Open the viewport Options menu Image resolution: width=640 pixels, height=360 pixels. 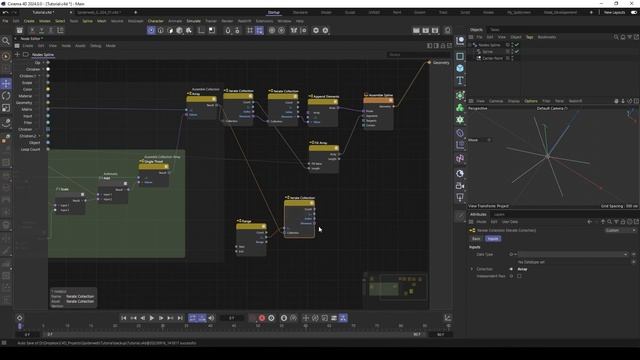click(x=531, y=101)
